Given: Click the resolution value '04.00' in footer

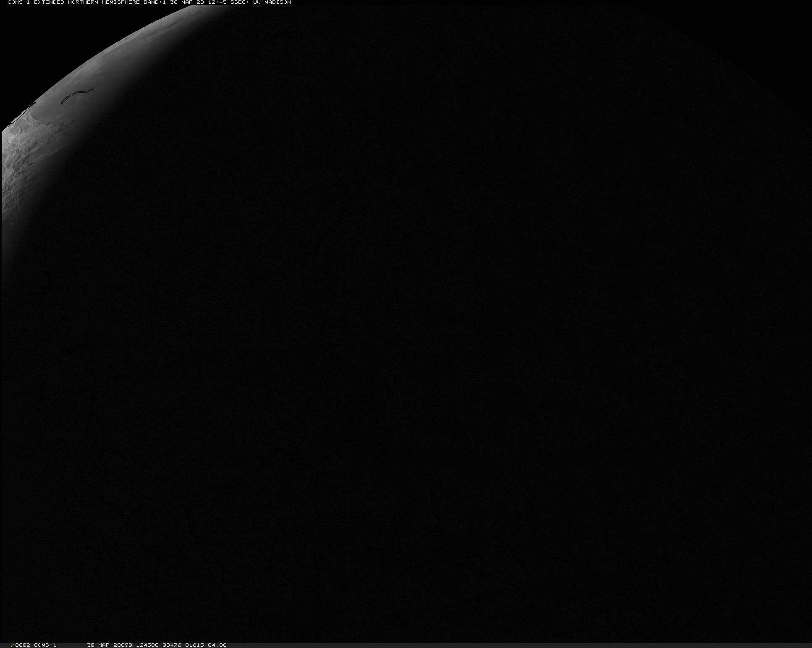Looking at the screenshot, I should point(217,645).
